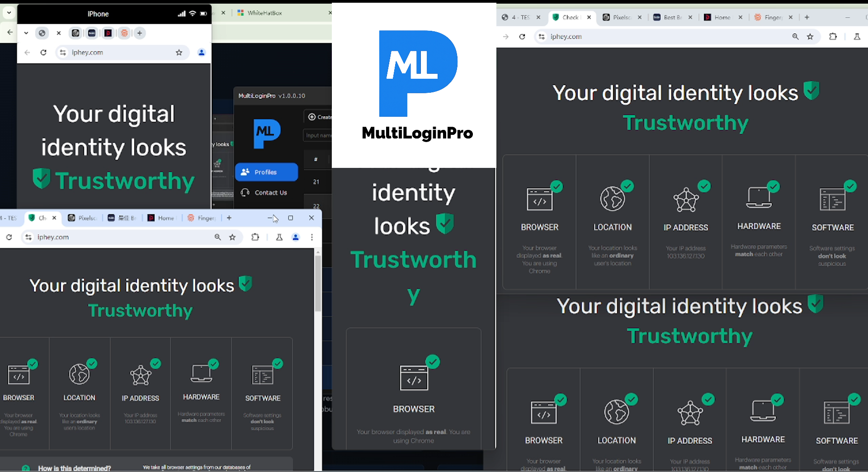The image size is (868, 472).
Task: Click the HARDWARE laptop icon in lower-left window
Action: coord(202,373)
